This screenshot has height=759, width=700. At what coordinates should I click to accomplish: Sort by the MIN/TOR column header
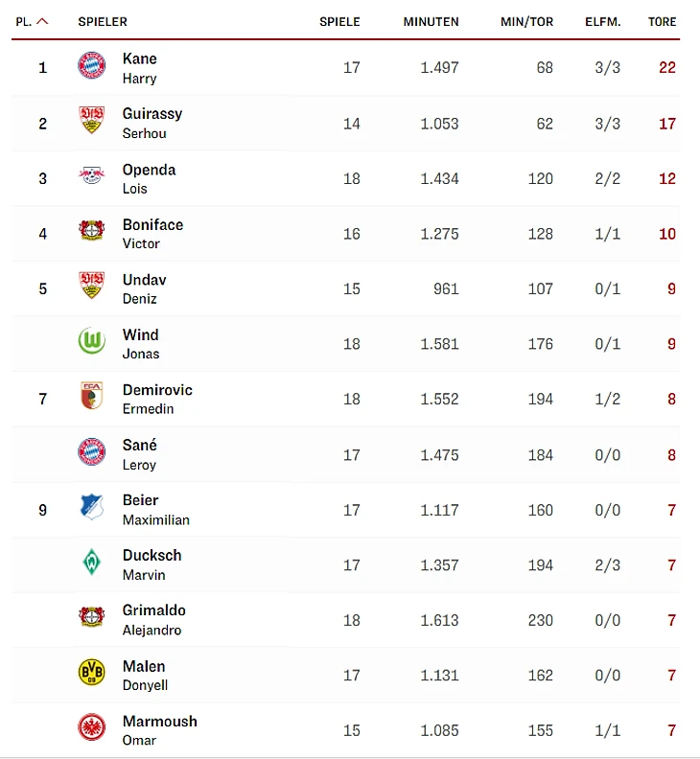click(526, 21)
